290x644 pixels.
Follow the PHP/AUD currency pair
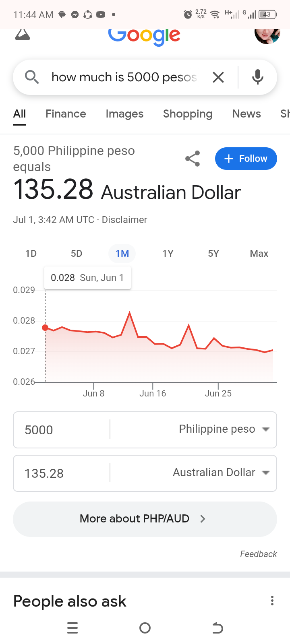click(246, 159)
